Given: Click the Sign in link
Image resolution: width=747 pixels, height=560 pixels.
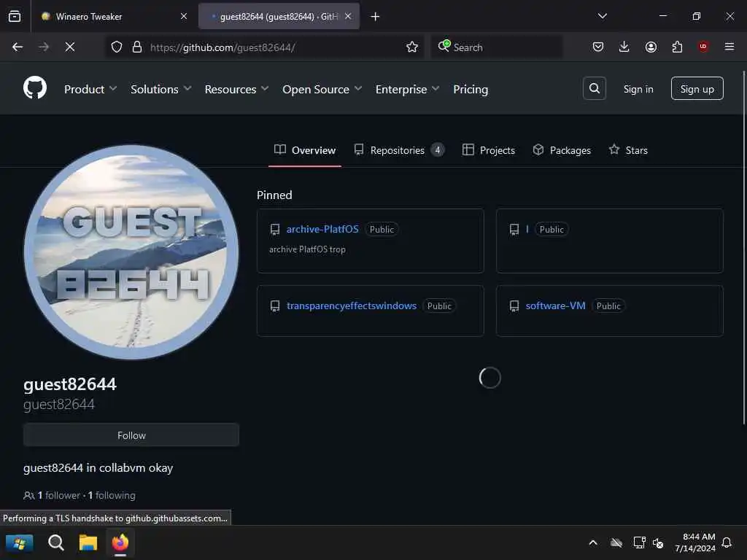Looking at the screenshot, I should point(638,89).
